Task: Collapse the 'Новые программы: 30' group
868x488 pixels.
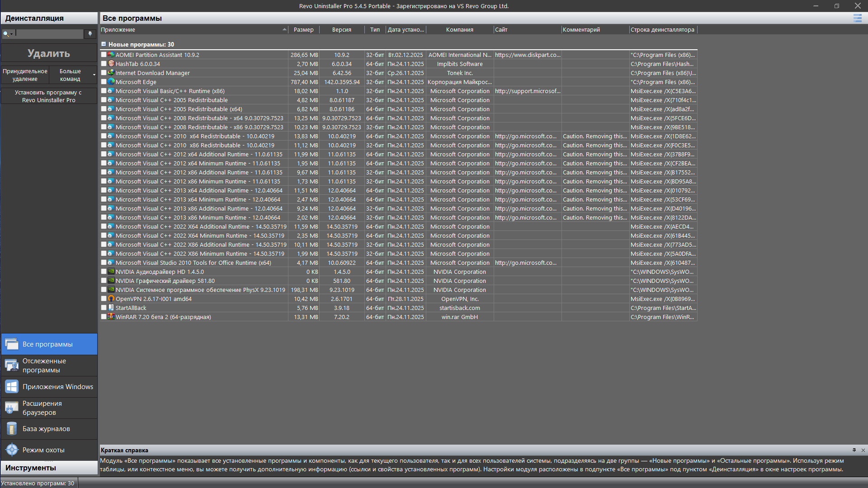Action: (104, 44)
